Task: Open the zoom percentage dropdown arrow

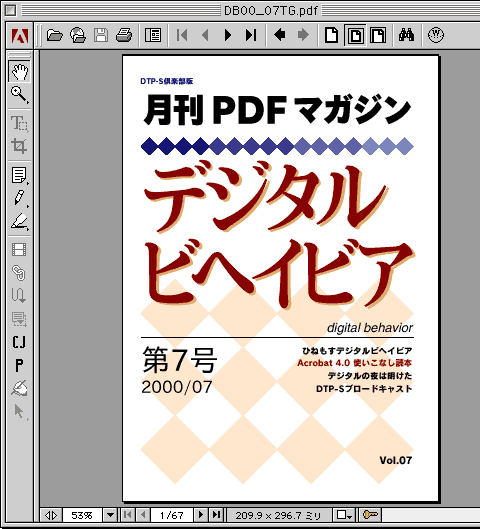Action: point(110,515)
